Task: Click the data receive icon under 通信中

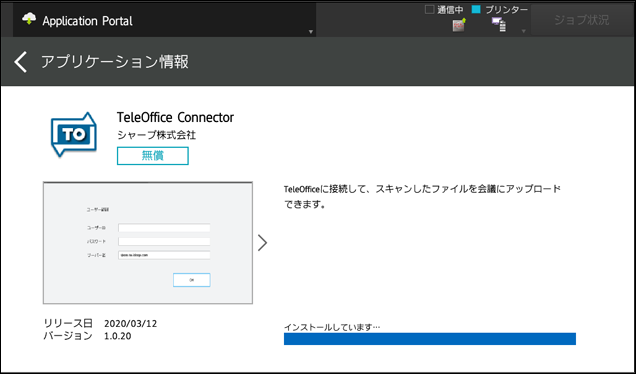Action: [459, 25]
